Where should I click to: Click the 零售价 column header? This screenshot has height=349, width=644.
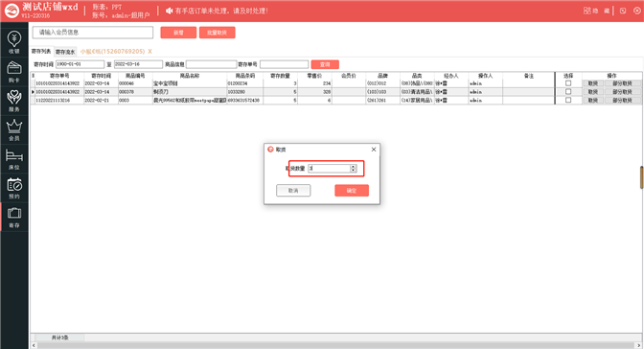click(x=314, y=76)
